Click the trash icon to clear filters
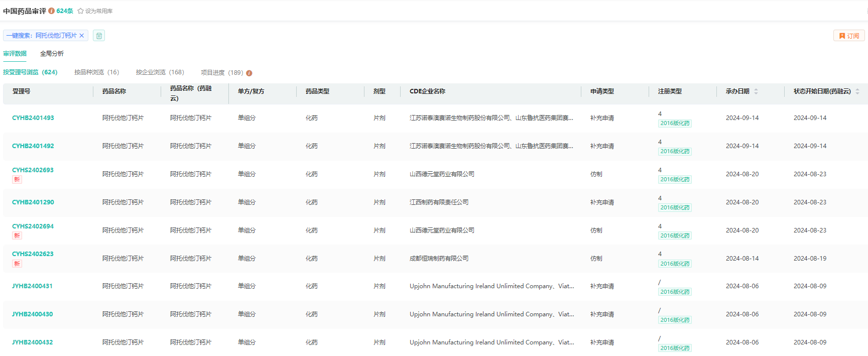 tap(99, 36)
